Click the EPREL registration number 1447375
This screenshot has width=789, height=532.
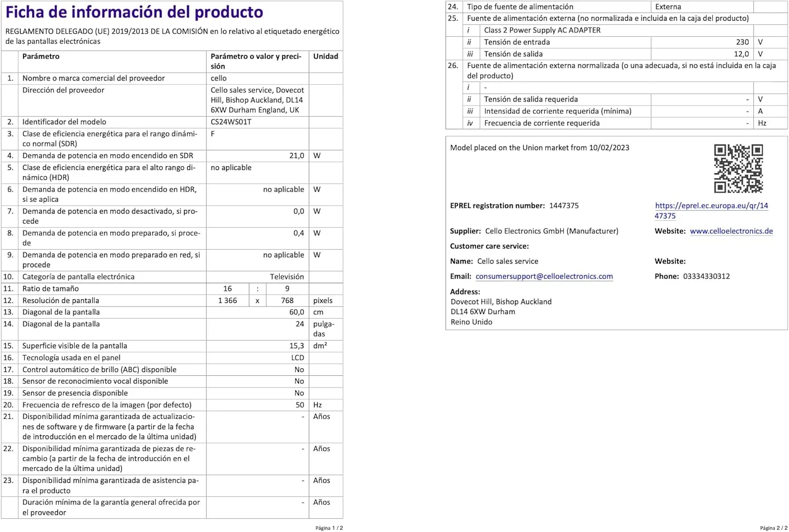(564, 206)
